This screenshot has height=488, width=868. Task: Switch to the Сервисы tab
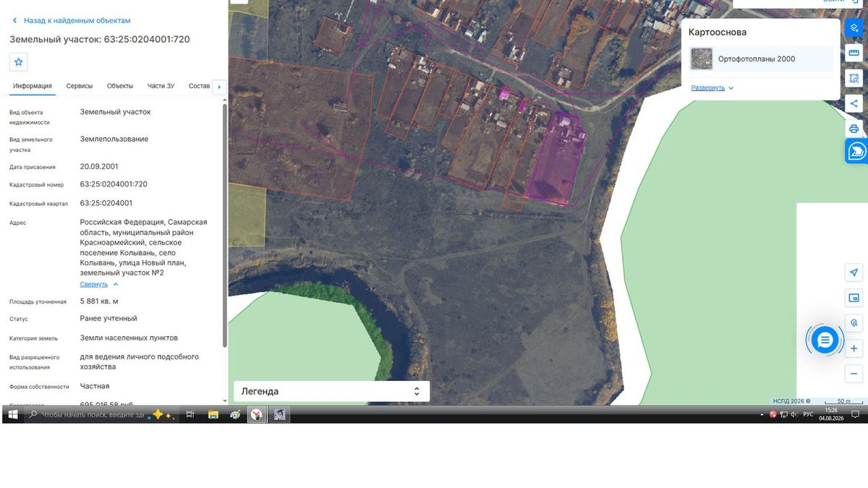(x=80, y=86)
